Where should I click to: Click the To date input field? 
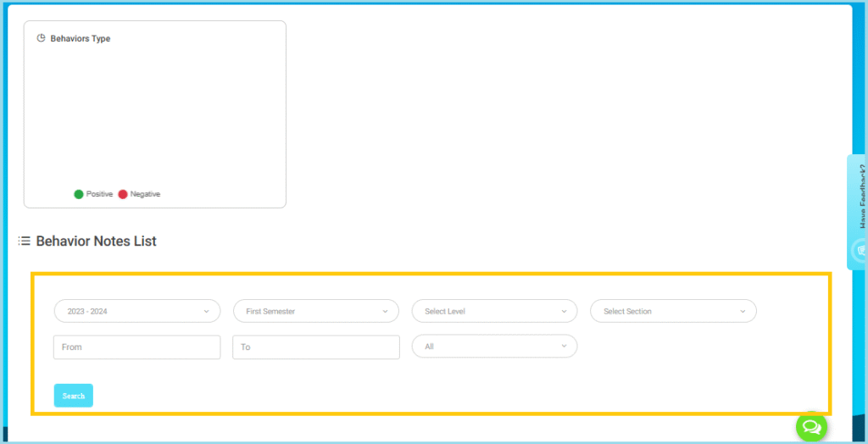pos(315,347)
